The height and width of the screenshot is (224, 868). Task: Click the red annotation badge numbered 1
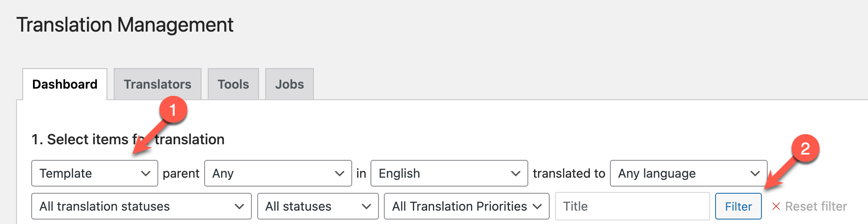coord(173,110)
